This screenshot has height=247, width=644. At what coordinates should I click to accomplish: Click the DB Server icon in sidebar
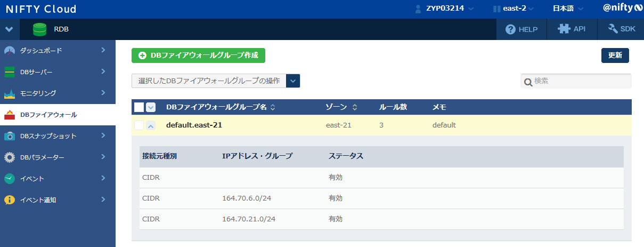tap(10, 72)
